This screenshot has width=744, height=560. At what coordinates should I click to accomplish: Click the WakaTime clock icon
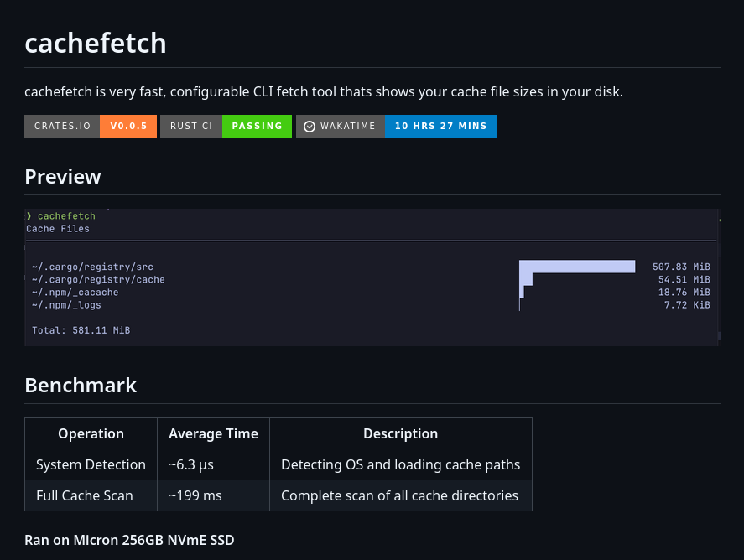pyautogui.click(x=310, y=127)
